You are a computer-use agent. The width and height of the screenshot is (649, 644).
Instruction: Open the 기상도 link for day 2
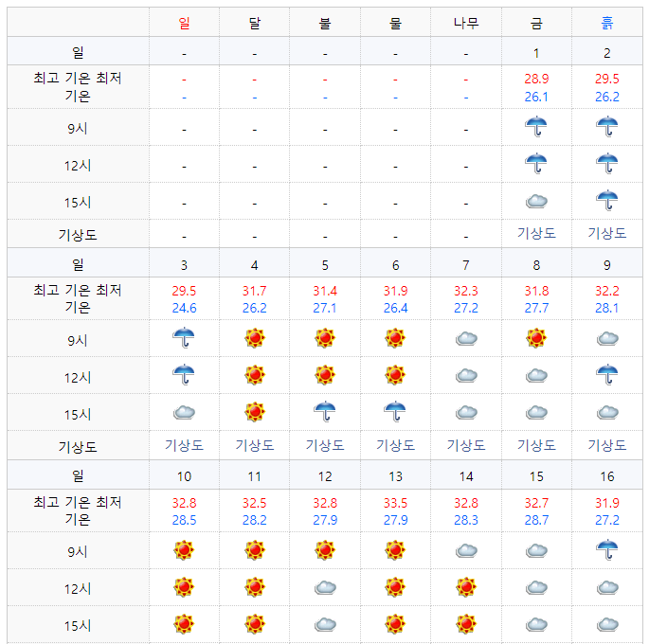(606, 233)
